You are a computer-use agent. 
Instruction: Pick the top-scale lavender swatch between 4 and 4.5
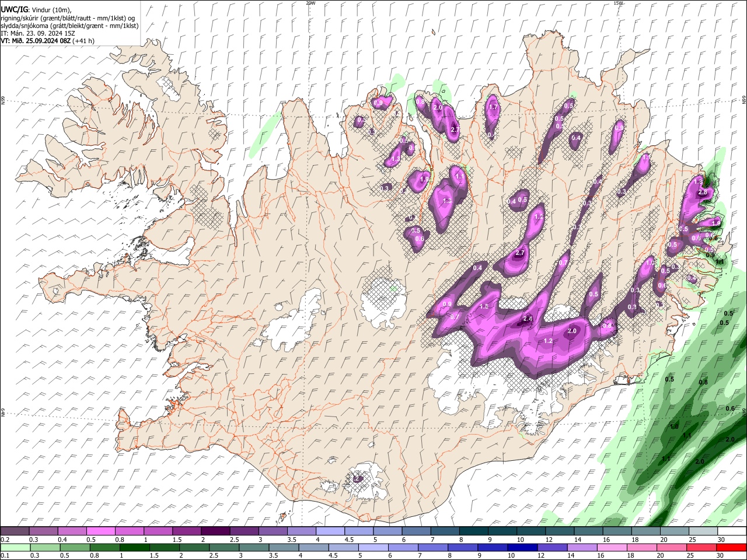point(330,531)
